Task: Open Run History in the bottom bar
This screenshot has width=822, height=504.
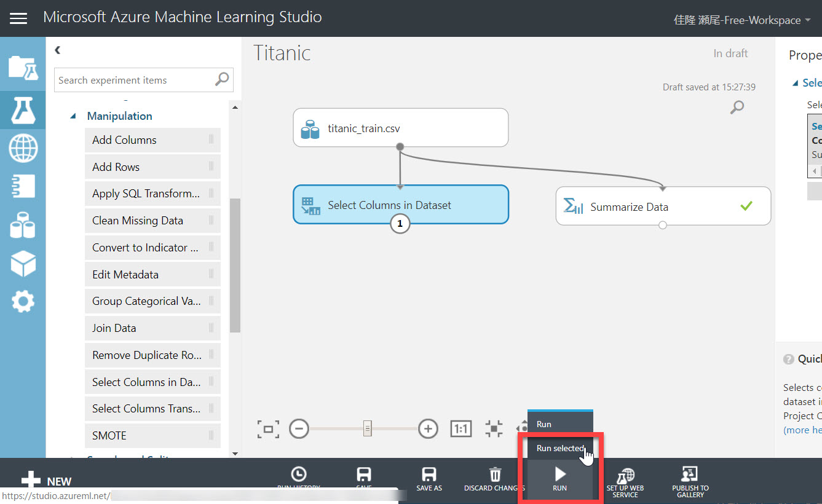Action: tap(298, 479)
